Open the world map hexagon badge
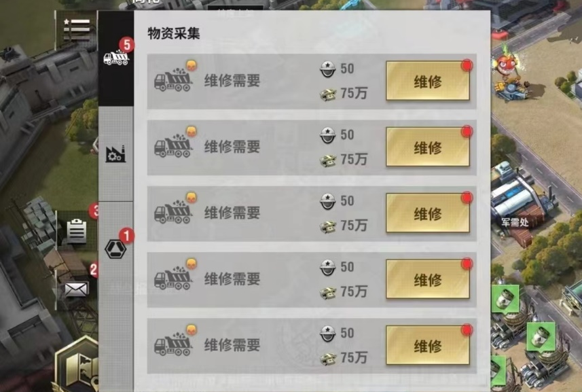Image resolution: width=582 pixels, height=392 pixels. pyautogui.click(x=78, y=366)
